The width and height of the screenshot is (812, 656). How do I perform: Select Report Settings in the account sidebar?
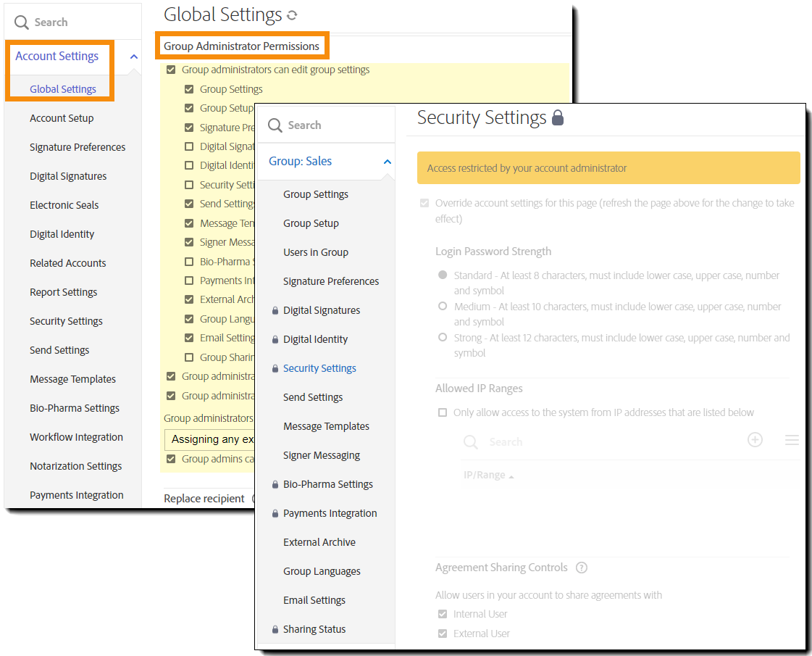(x=63, y=291)
